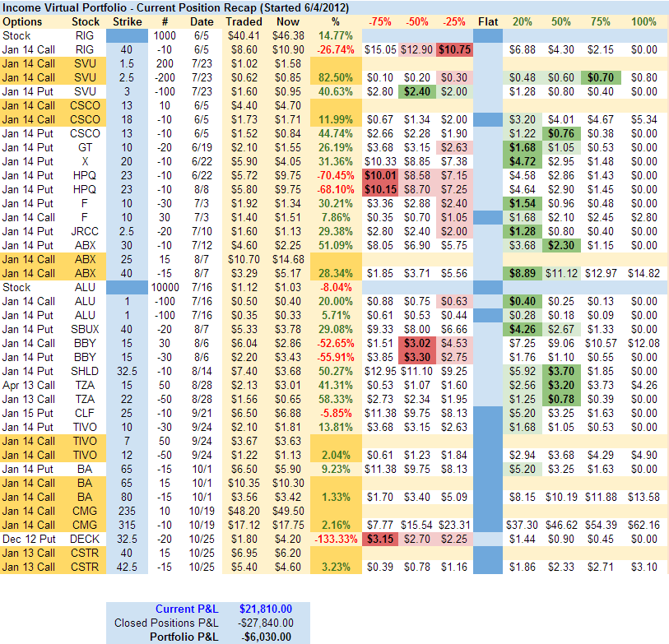Select the Dec 12 Put option cell
669x644 pixels.
[x=27, y=539]
